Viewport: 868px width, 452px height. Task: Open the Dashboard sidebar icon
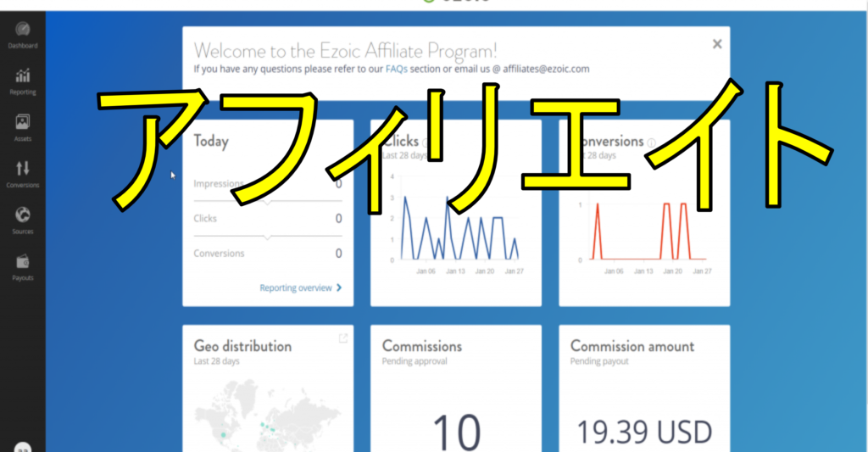[23, 29]
